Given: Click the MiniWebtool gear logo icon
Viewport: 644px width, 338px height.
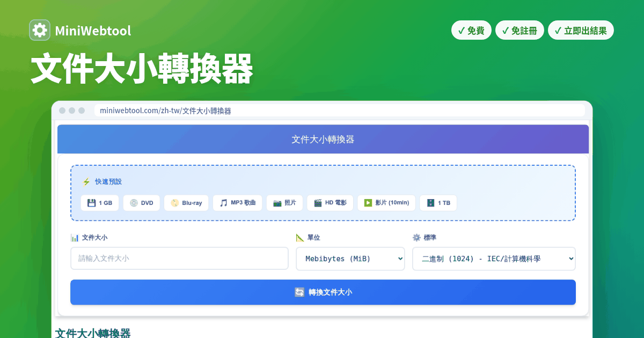Looking at the screenshot, I should click(x=40, y=30).
